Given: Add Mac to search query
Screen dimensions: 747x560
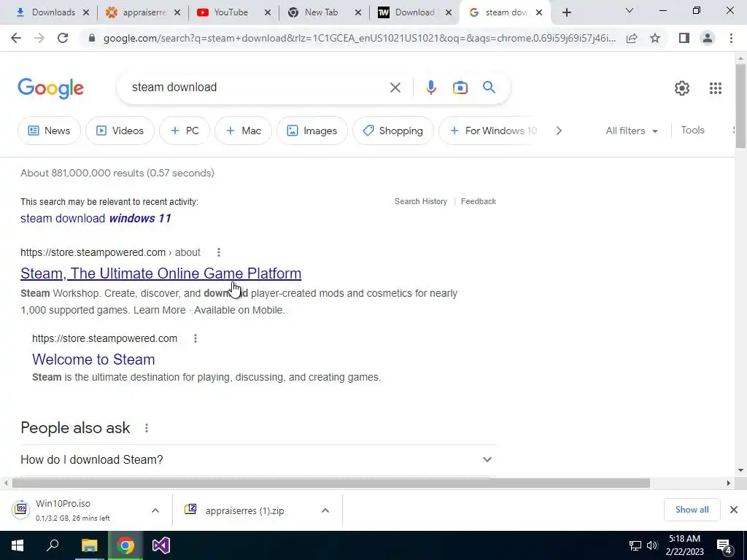Looking at the screenshot, I should 243,131.
